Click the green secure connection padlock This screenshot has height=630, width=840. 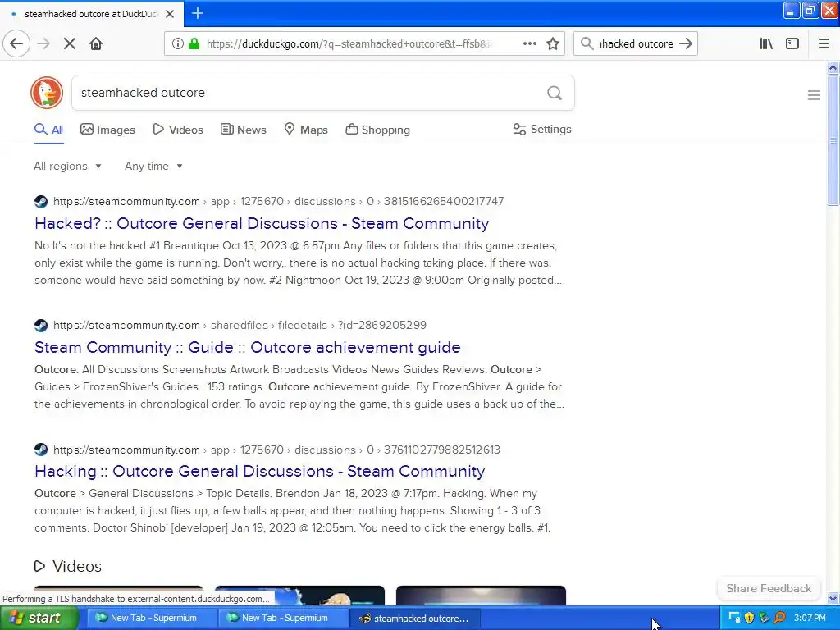[x=194, y=43]
